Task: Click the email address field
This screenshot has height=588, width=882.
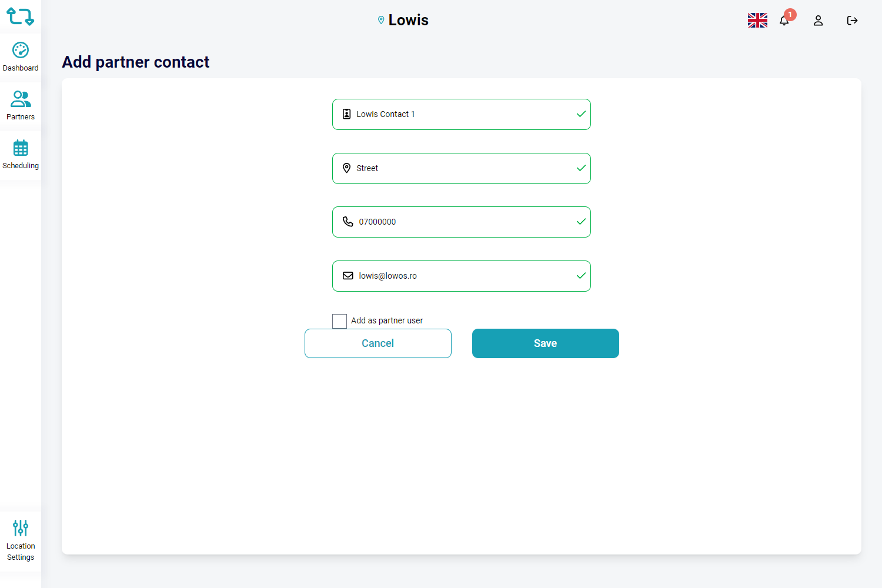Action: [462, 276]
